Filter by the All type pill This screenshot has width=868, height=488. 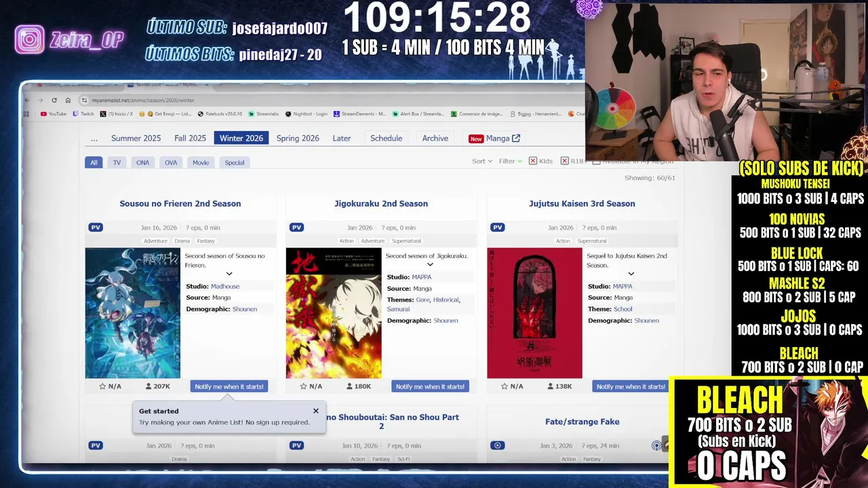(94, 163)
